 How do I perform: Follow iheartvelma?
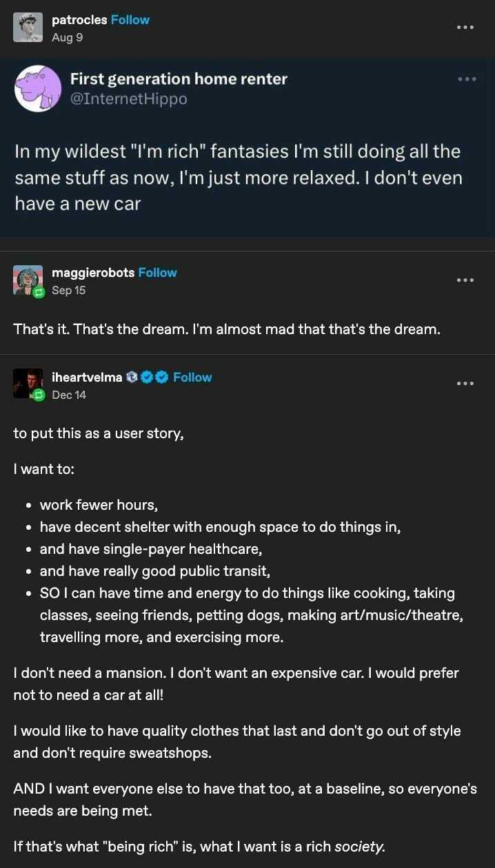coord(192,377)
